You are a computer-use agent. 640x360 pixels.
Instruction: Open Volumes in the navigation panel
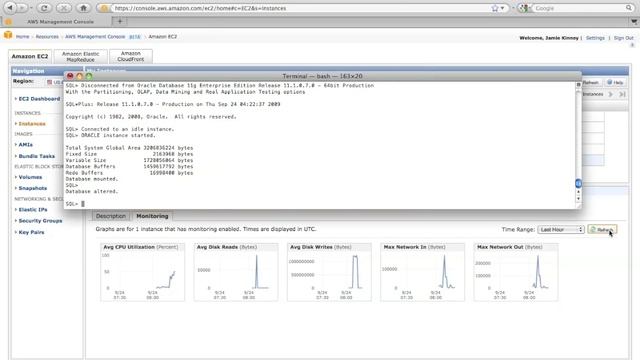[30, 177]
